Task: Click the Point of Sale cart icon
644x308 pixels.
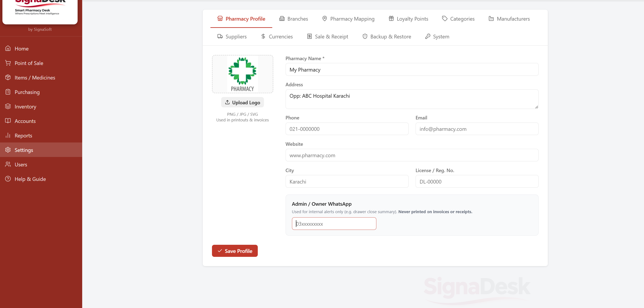Action: [8, 63]
